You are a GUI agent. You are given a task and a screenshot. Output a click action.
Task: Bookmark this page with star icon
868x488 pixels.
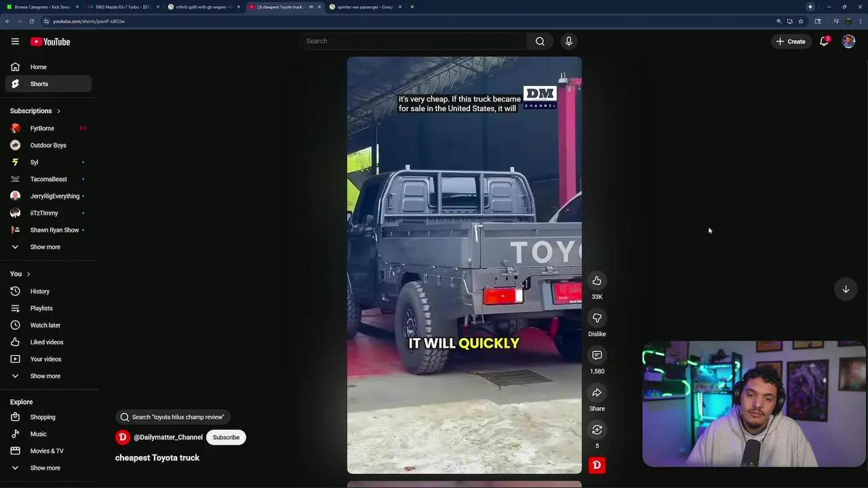[801, 21]
